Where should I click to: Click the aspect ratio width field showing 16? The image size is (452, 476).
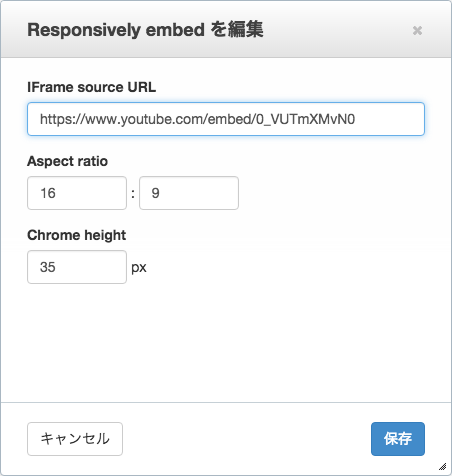77,193
